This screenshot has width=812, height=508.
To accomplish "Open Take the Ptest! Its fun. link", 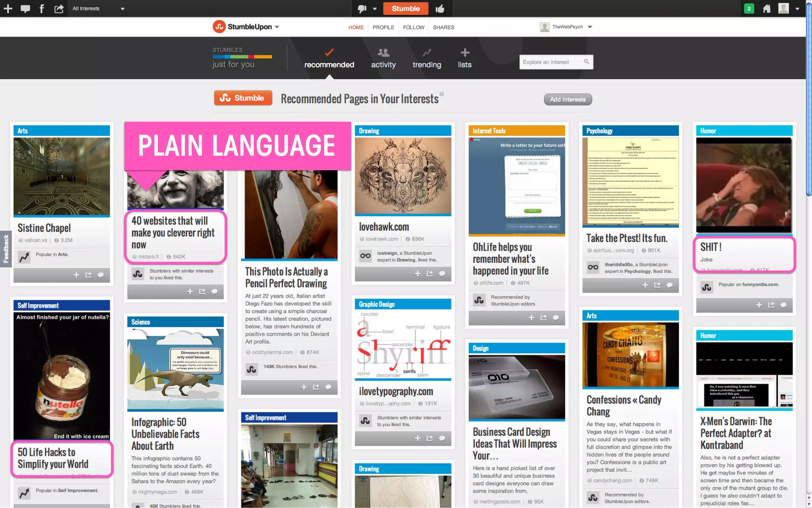I will [627, 238].
